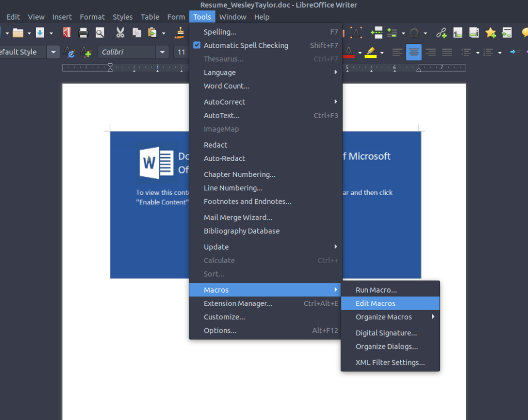Open the Format menu
The height and width of the screenshot is (420, 528).
[x=92, y=17]
